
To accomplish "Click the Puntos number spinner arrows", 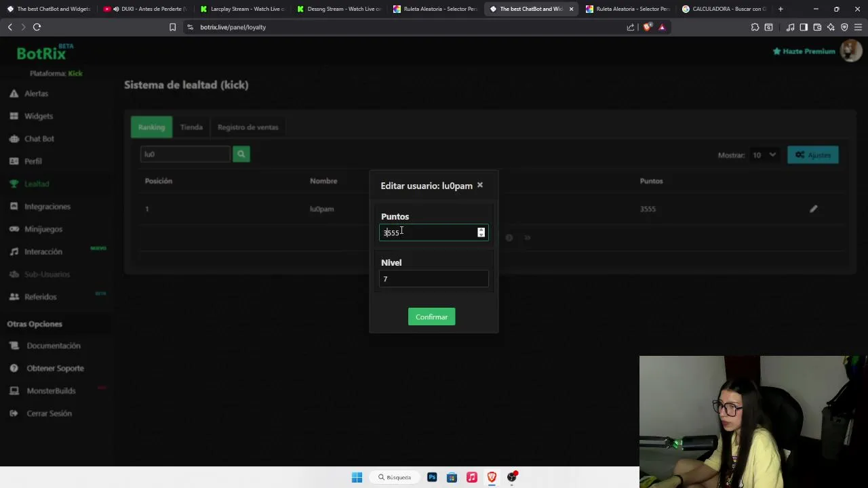I will tap(481, 232).
